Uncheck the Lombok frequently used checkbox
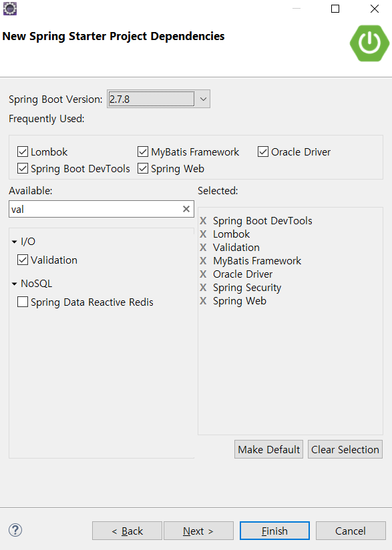The height and width of the screenshot is (550, 392). click(23, 152)
